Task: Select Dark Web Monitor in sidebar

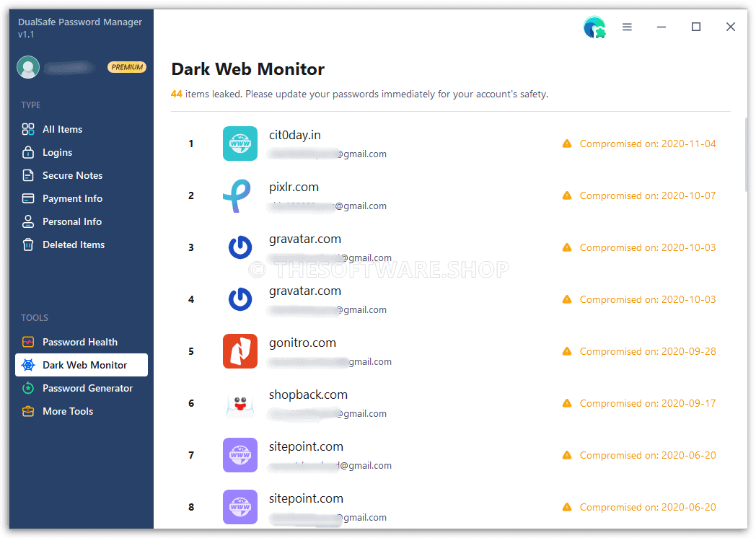Action: [81, 366]
